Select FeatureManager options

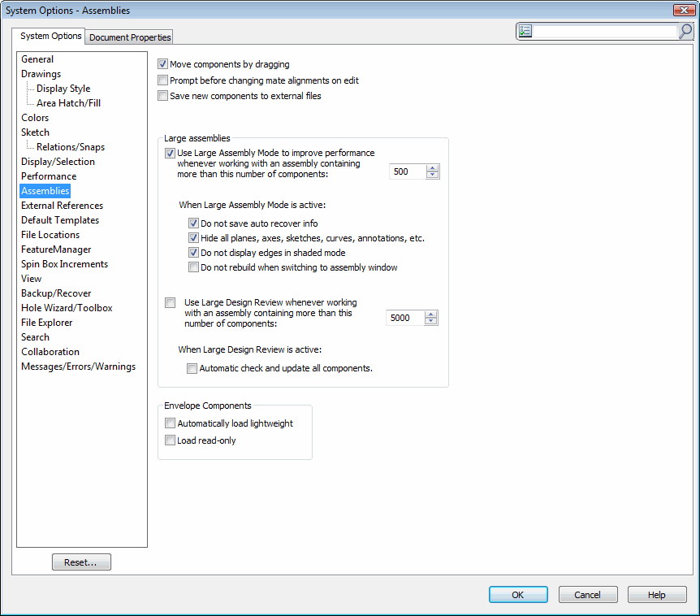tap(56, 249)
